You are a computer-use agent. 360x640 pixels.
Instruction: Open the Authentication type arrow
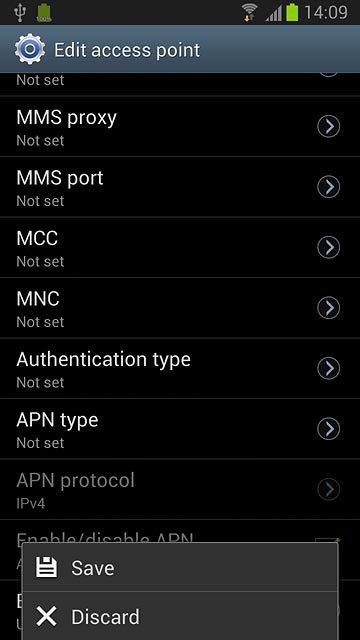tap(329, 368)
